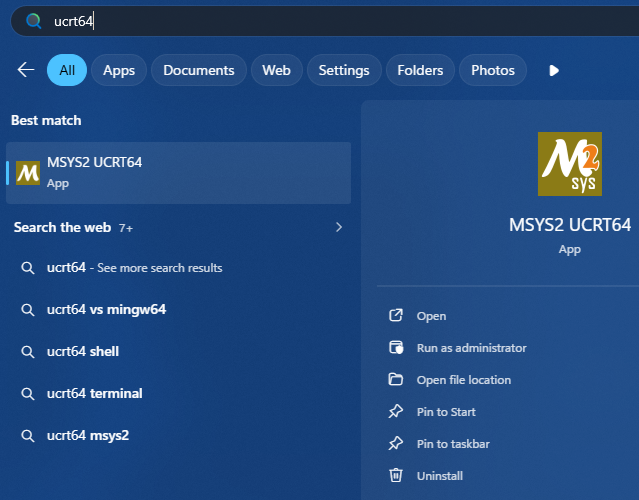The width and height of the screenshot is (639, 500).
Task: Click the Open external-link icon
Action: pyautogui.click(x=396, y=315)
